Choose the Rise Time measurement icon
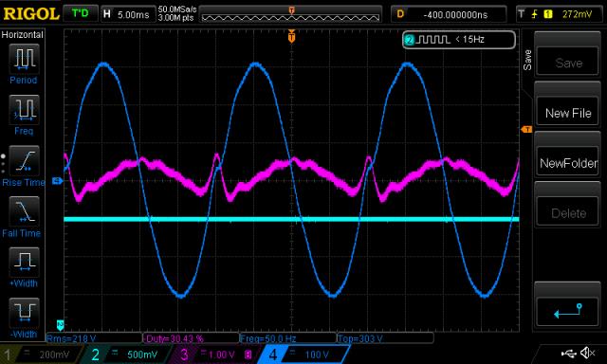Viewport: 607px width, 364px height. click(24, 160)
